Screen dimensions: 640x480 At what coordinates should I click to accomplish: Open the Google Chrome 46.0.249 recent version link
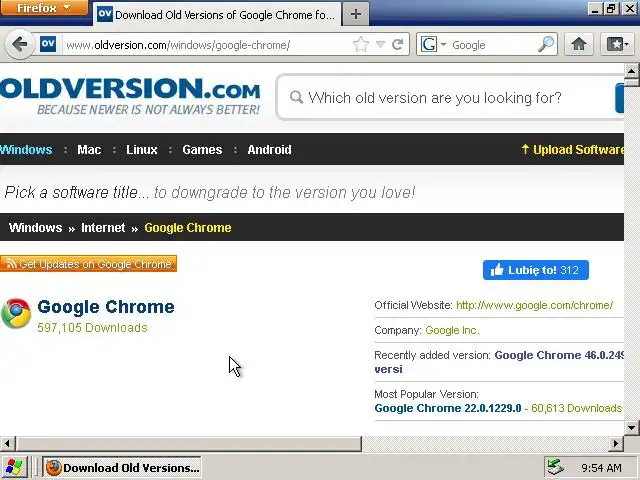[x=559, y=355]
